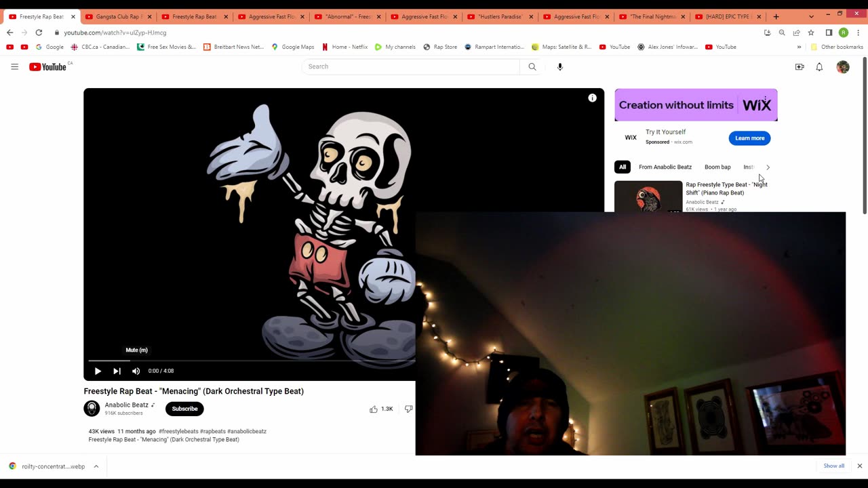Switch to the "Abnormal" tab
Screen dimensions: 868x488
347,16
